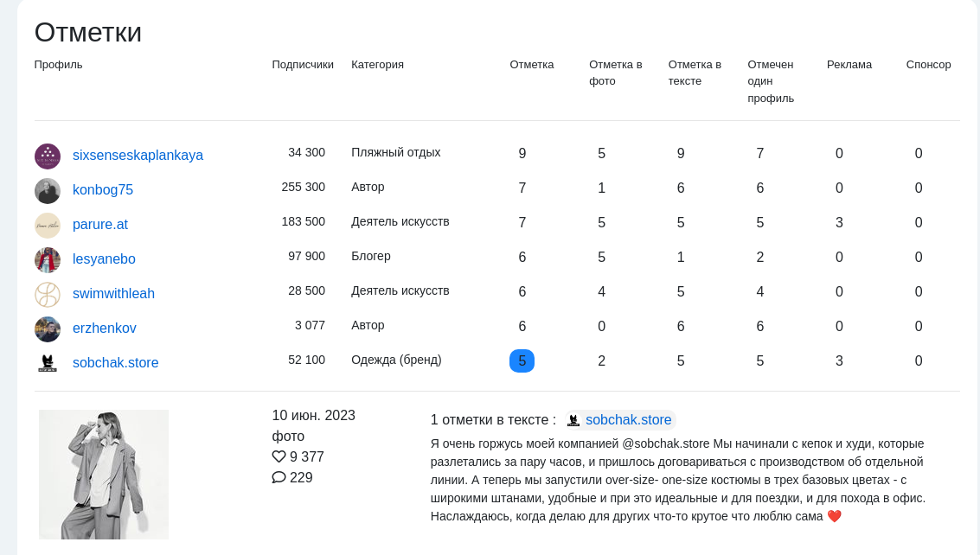
Task: Click erzhenkov profile avatar
Action: point(48,329)
